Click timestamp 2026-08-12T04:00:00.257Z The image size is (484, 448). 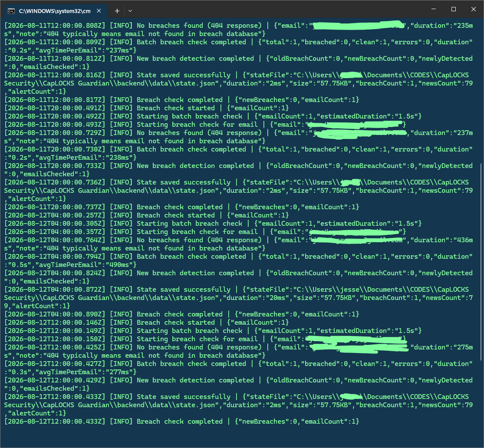(x=55, y=215)
